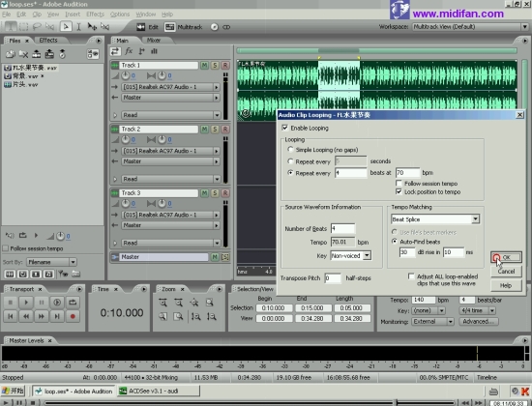532x406 pixels.
Task: Open CD view from toolbar
Action: [x=221, y=27]
